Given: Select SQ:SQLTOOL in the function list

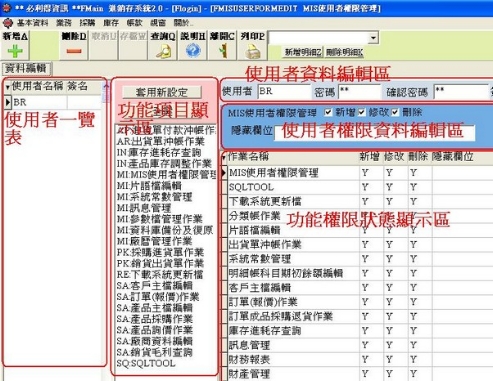Looking at the screenshot, I should [x=146, y=363].
